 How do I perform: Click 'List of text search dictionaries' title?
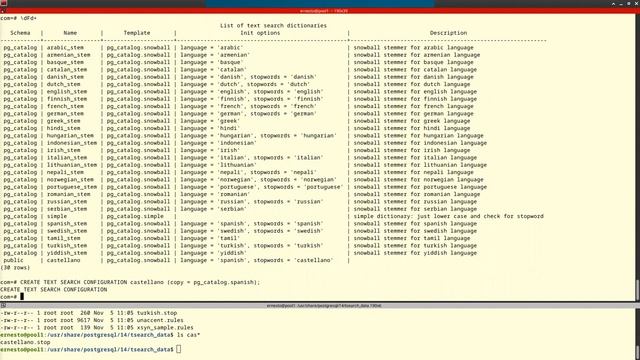pos(273,25)
